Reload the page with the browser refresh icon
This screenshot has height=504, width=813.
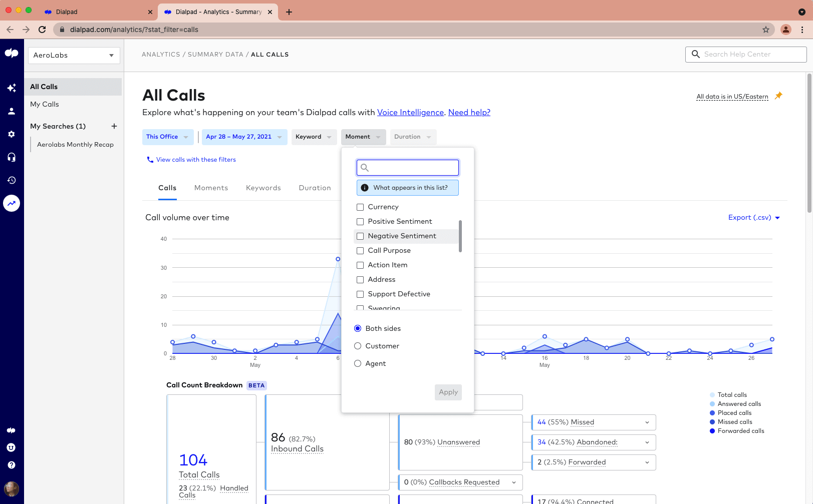[x=42, y=30]
